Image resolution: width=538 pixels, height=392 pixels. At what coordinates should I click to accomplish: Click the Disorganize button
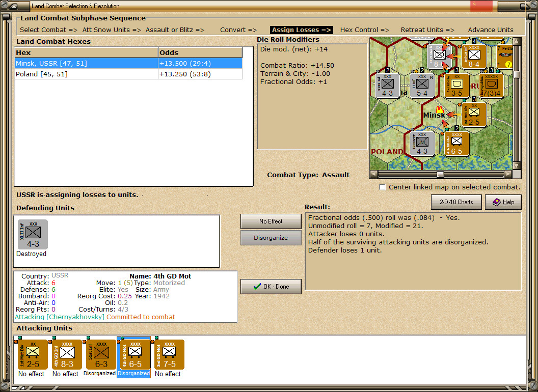(271, 238)
